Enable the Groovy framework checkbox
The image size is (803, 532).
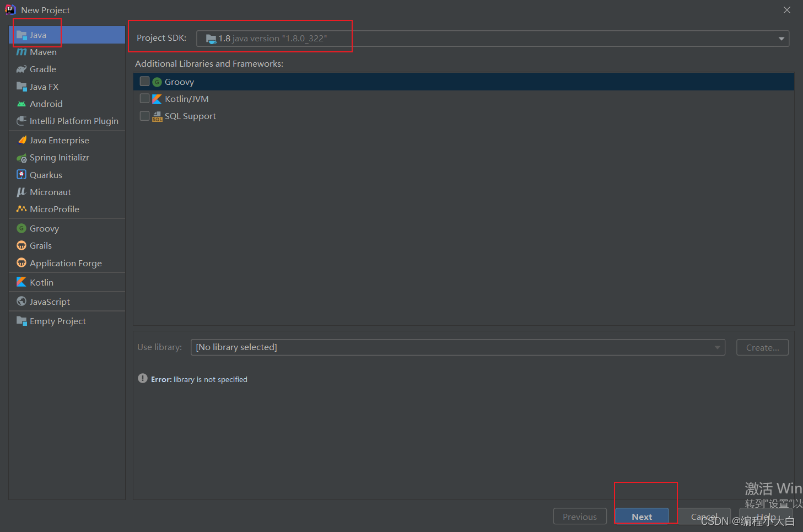pyautogui.click(x=144, y=82)
